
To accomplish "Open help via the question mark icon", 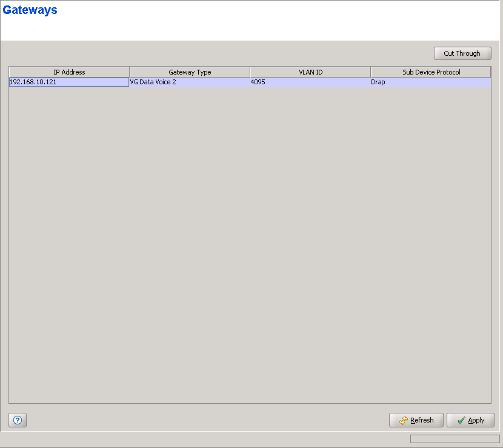I will click(x=17, y=420).
